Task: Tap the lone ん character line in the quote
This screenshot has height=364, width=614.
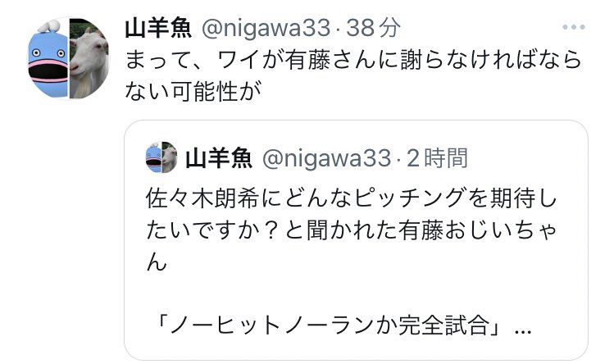Action: tap(157, 262)
